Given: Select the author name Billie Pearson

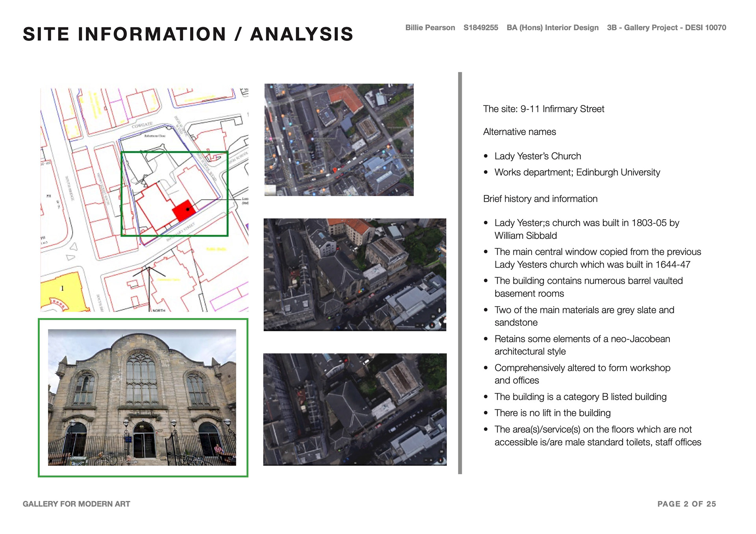Looking at the screenshot, I should pos(430,28).
